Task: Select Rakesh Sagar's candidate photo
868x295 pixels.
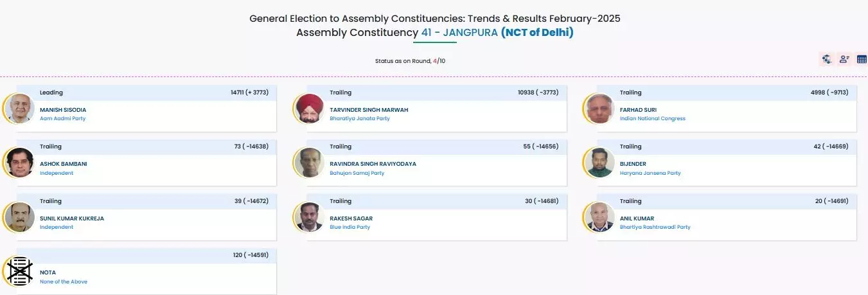Action: coord(310,217)
